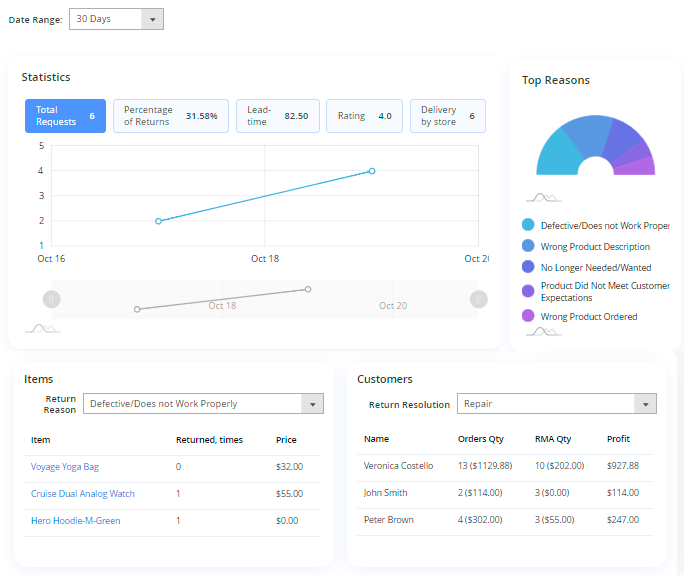The width and height of the screenshot is (685, 575).
Task: Click the chart scrollbar range between the grips
Action: (x=265, y=299)
